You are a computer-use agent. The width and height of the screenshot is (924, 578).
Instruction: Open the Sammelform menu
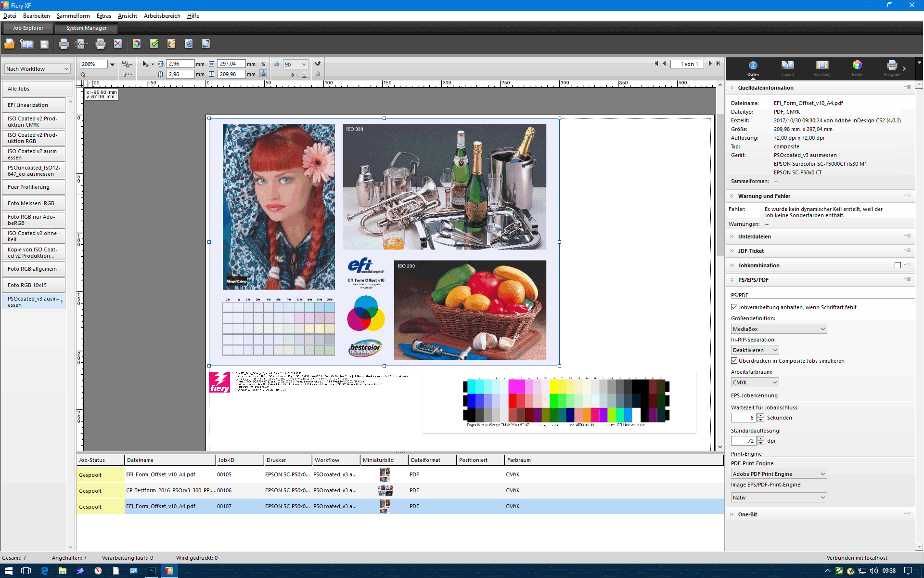[x=73, y=16]
